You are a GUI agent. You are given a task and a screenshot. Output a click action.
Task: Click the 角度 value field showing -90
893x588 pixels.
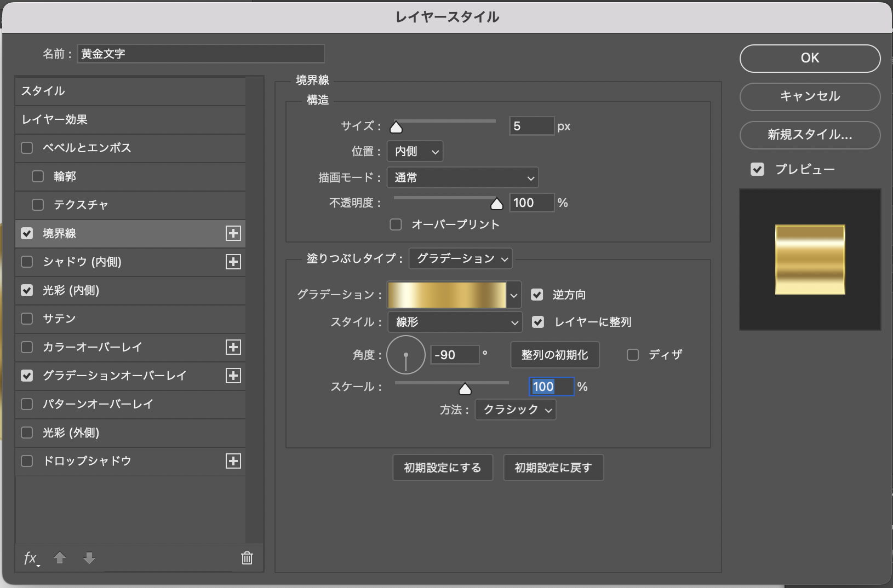[455, 355]
